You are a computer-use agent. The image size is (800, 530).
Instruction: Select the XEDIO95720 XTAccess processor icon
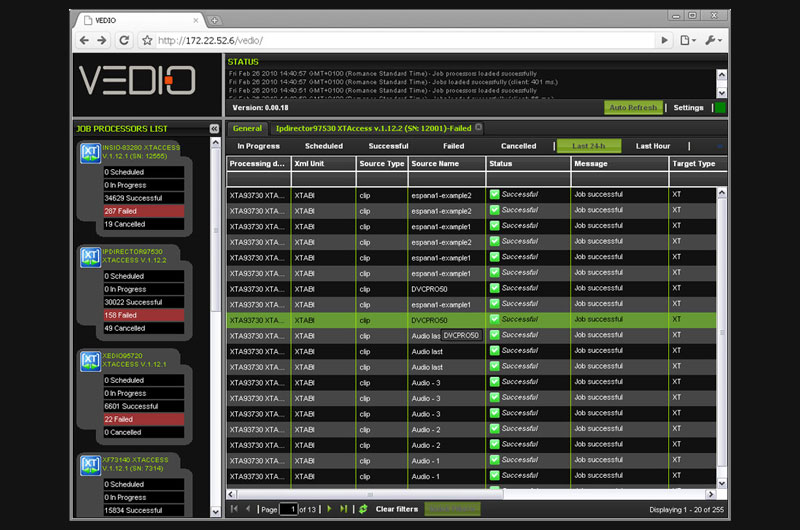90,361
